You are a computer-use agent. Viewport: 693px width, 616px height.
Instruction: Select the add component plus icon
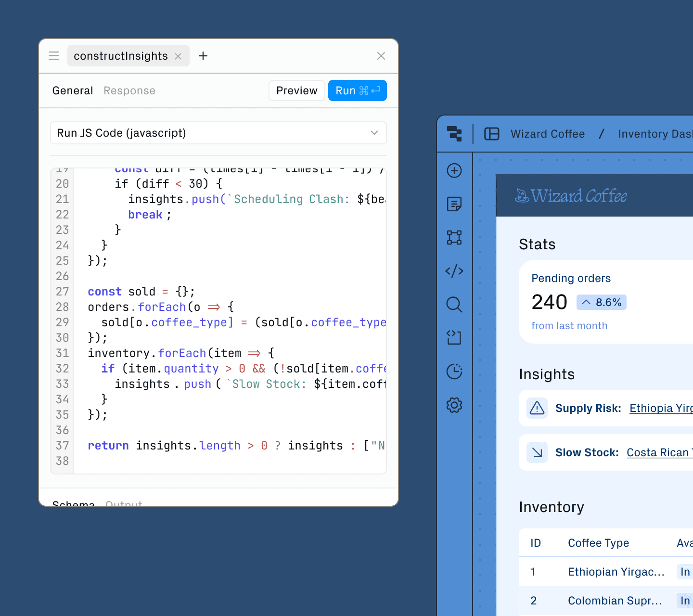(x=454, y=170)
